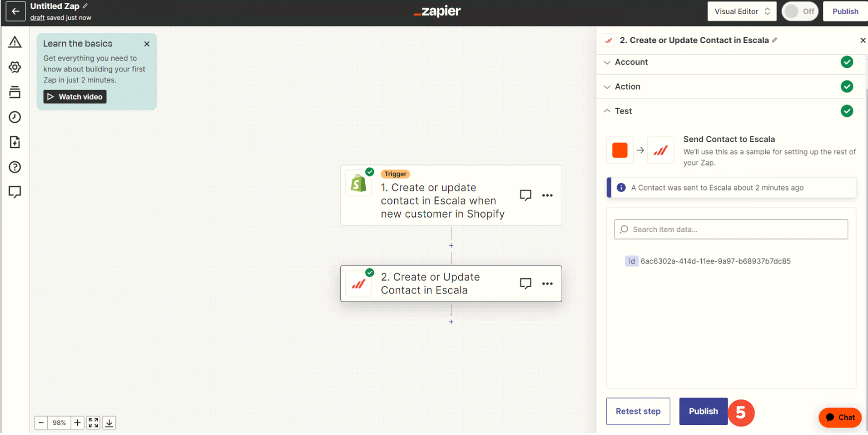868x435 pixels.
Task: Edit the Untitled Zap name pencil icon
Action: coord(85,6)
